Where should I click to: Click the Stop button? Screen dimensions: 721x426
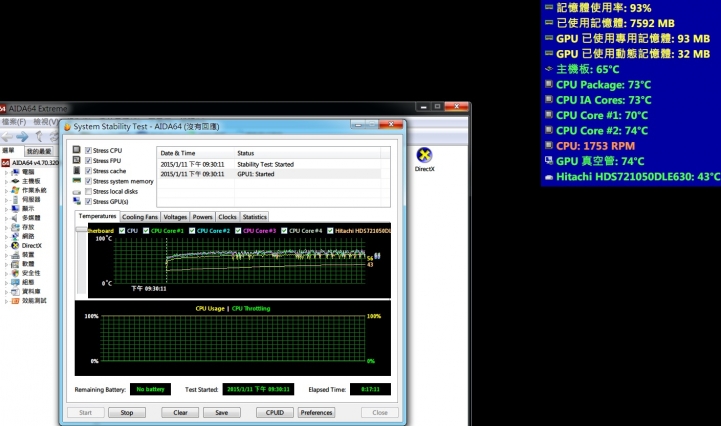[127, 413]
